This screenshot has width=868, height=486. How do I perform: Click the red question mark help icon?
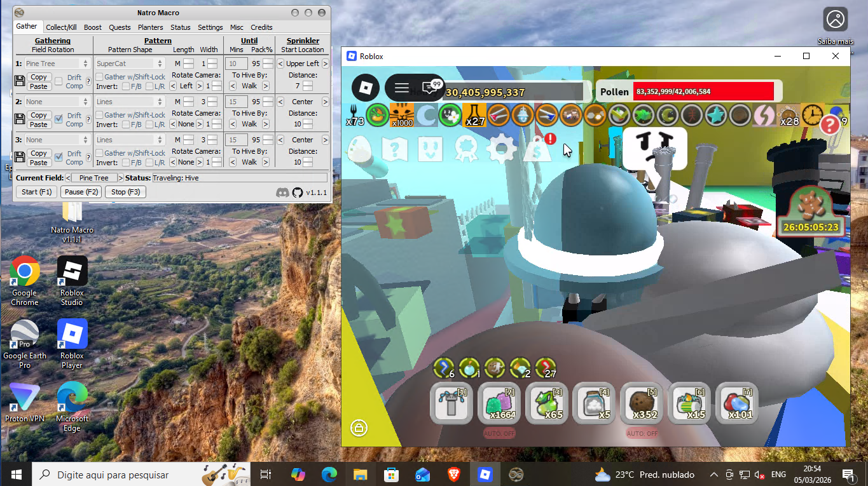coord(829,125)
